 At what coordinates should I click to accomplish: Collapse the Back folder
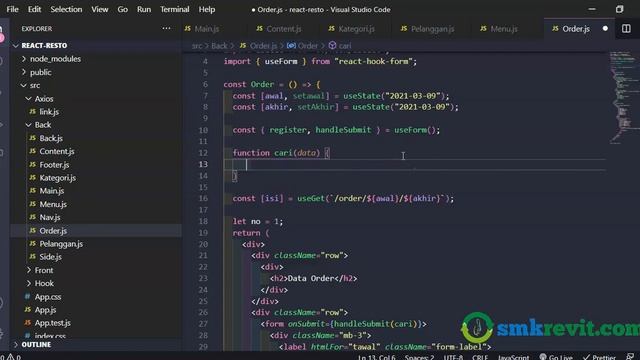42,125
